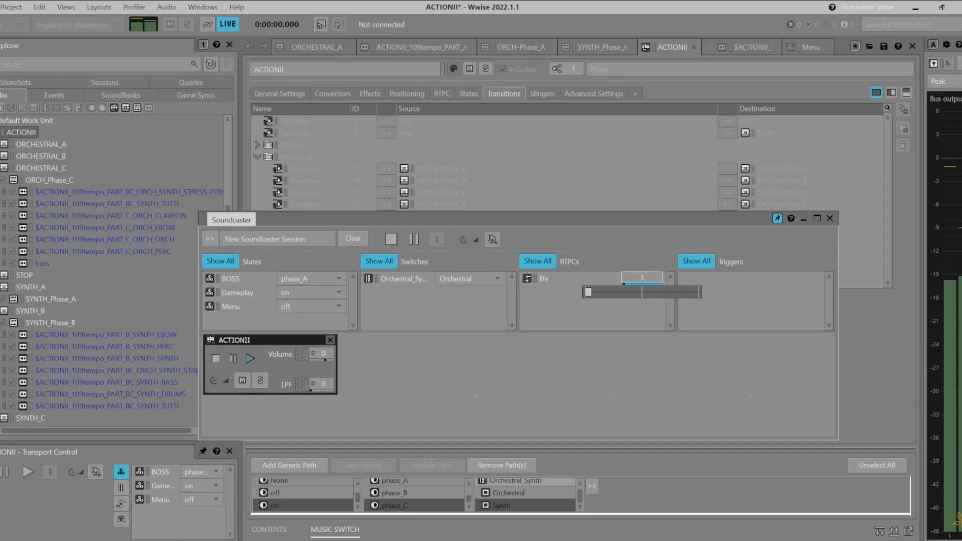Screen dimensions: 962x541
Task: Click the toolbar Mute reset M button
Action: (x=171, y=25)
